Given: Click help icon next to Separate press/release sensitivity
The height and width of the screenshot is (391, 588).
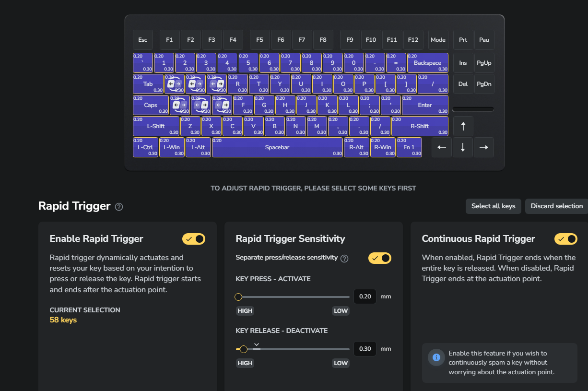Looking at the screenshot, I should 344,259.
